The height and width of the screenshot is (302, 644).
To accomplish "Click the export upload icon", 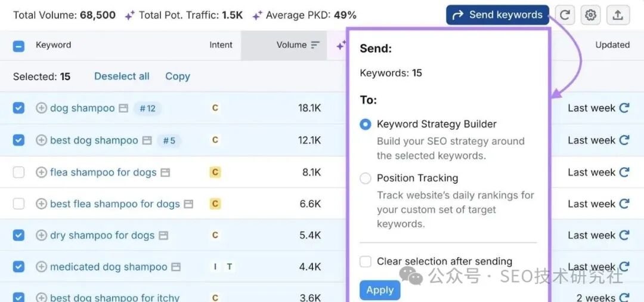I will point(618,15).
